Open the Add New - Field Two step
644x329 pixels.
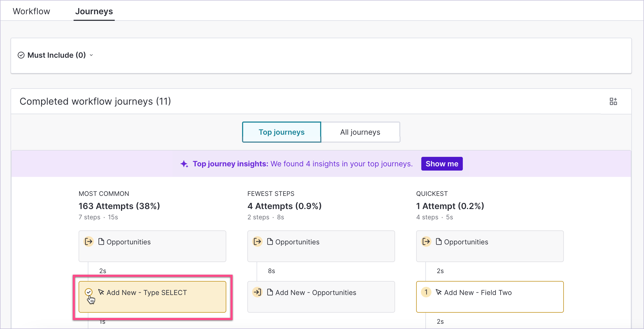[490, 297]
